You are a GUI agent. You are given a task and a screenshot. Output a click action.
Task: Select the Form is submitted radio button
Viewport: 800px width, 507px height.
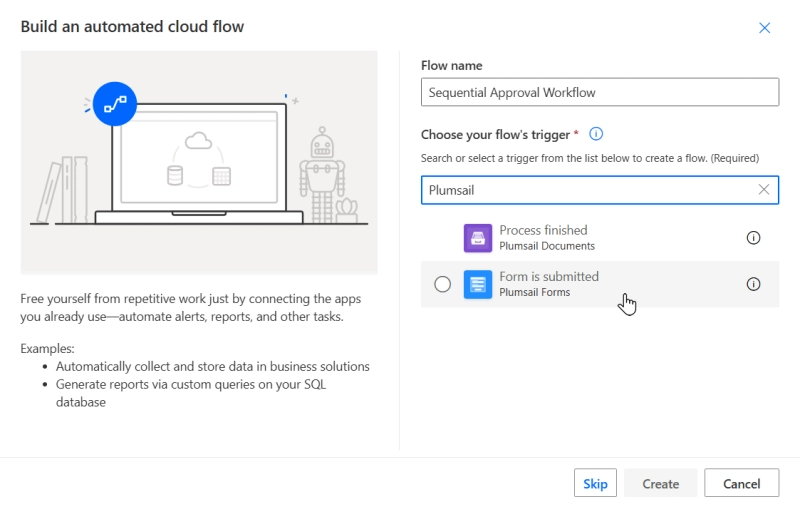pos(443,285)
